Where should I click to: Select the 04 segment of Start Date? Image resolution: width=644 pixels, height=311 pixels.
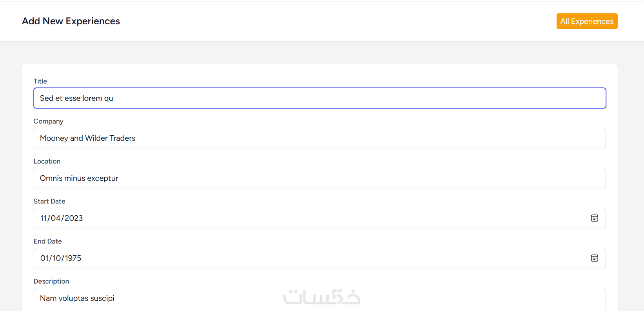[x=56, y=218]
